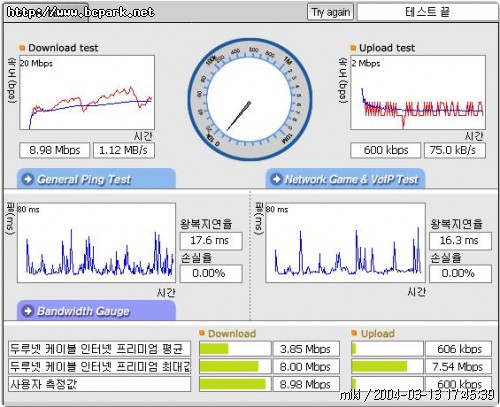Select the 75.0 kB/s upload value
The height and width of the screenshot is (407, 500).
pyautogui.click(x=455, y=150)
